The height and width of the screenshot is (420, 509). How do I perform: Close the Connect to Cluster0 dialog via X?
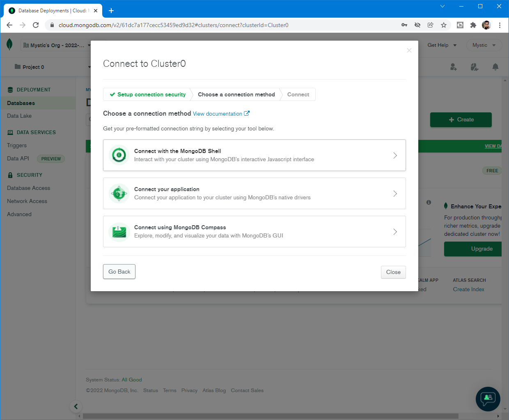tap(409, 50)
